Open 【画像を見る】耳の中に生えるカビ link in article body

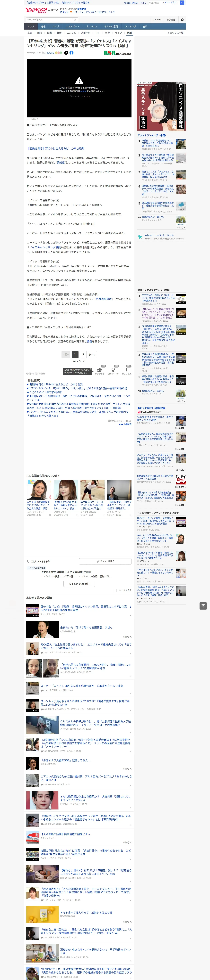tap(56, 148)
